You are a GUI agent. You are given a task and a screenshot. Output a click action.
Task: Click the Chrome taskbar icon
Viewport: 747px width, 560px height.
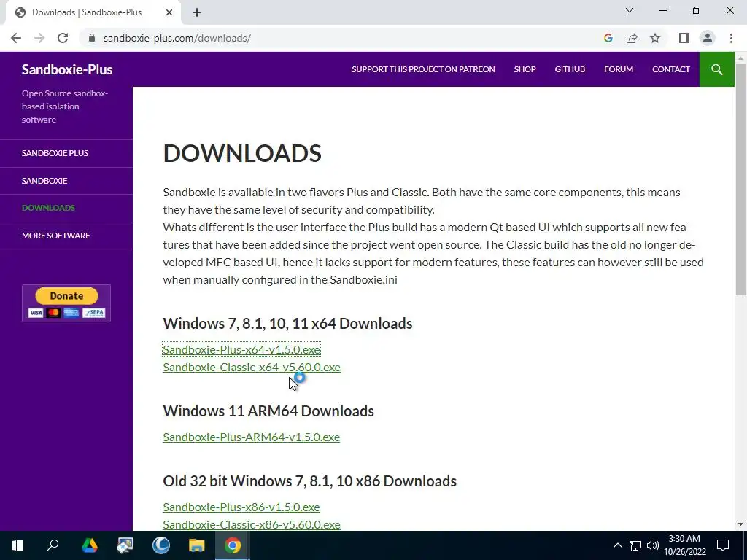pyautogui.click(x=233, y=545)
